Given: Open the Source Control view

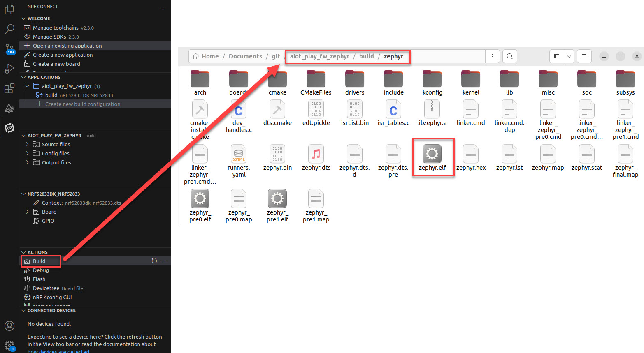Looking at the screenshot, I should tap(9, 49).
